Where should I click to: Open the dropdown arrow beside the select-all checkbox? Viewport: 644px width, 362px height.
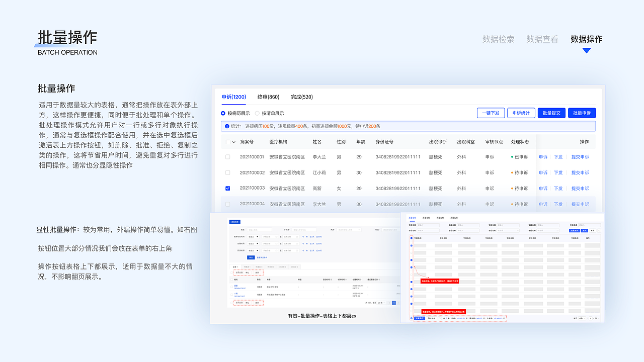coord(232,142)
